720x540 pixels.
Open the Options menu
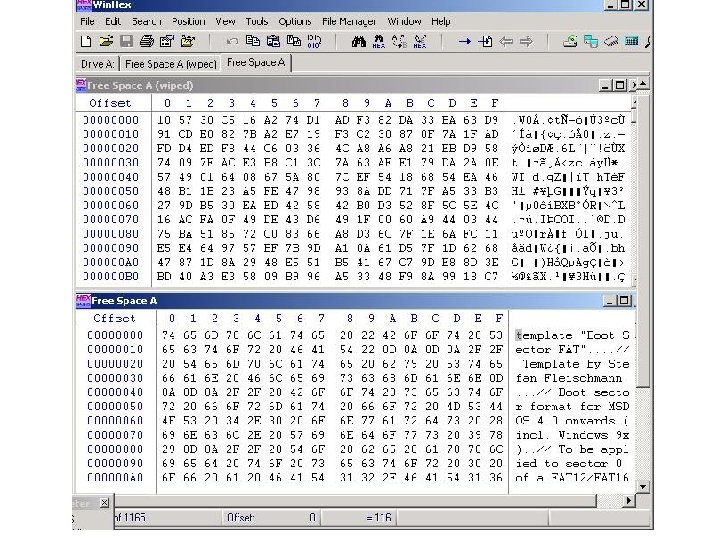pyautogui.click(x=295, y=21)
